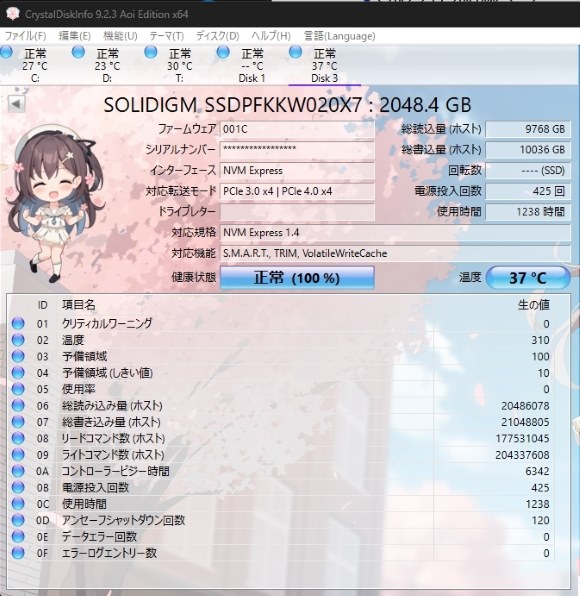
Task: Select the アンセーフシャットダウン回数 attribute name
Action: click(x=124, y=520)
